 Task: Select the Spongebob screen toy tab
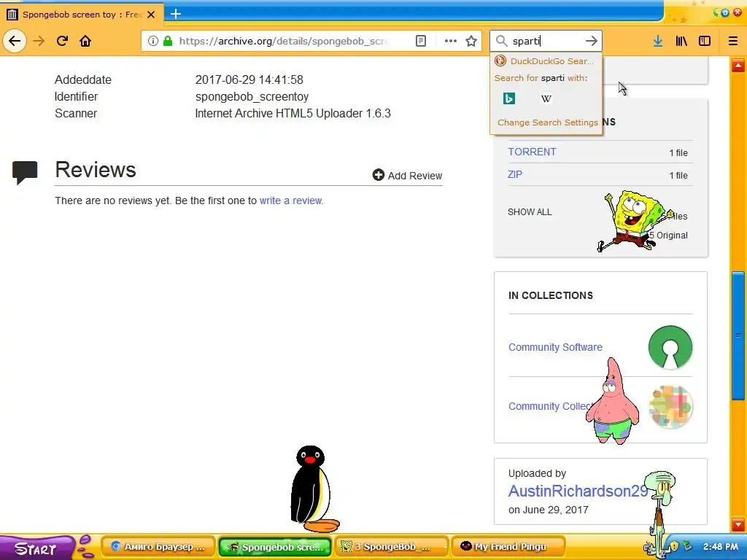(x=82, y=15)
